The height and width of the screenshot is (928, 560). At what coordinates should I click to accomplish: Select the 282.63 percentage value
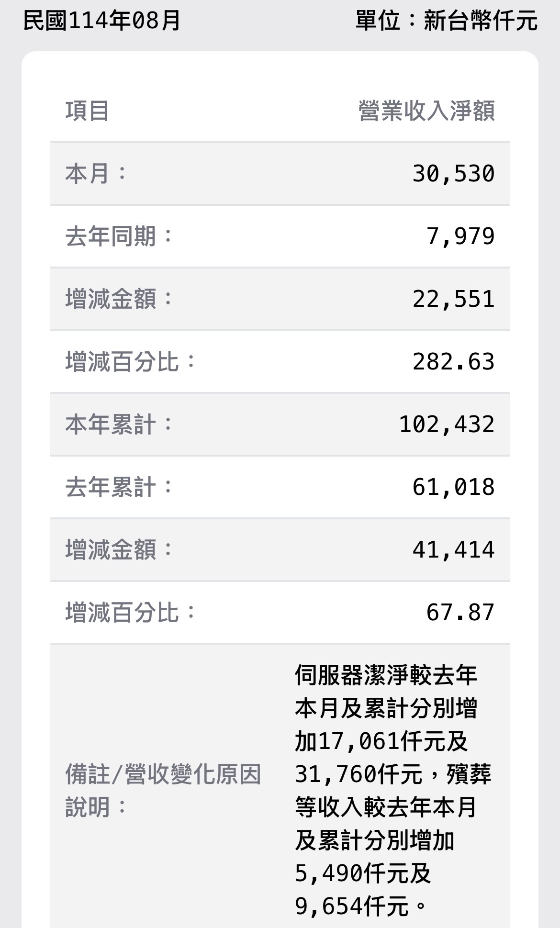[453, 361]
